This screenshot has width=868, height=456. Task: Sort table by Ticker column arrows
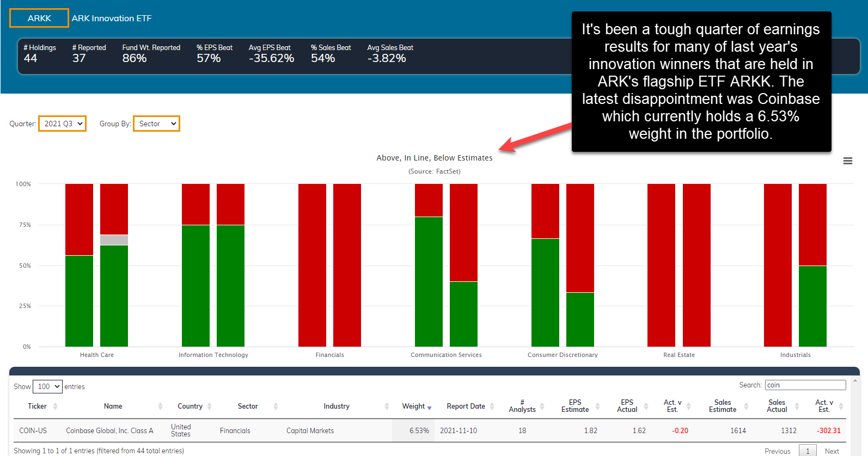coord(55,406)
